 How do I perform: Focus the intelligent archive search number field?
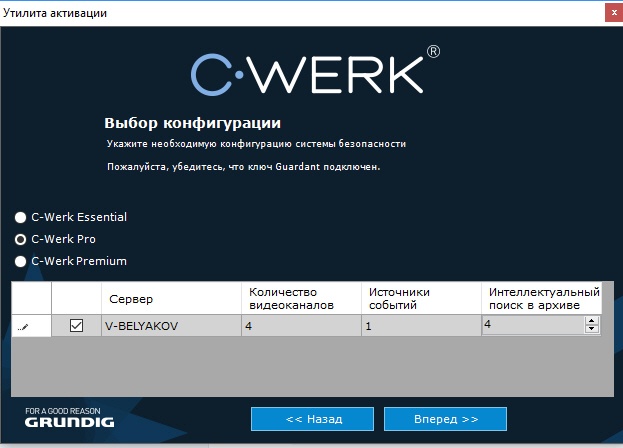tap(532, 326)
